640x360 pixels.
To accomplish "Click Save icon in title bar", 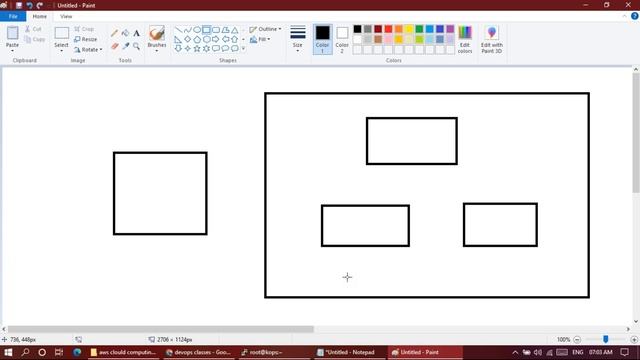I will (x=19, y=5).
